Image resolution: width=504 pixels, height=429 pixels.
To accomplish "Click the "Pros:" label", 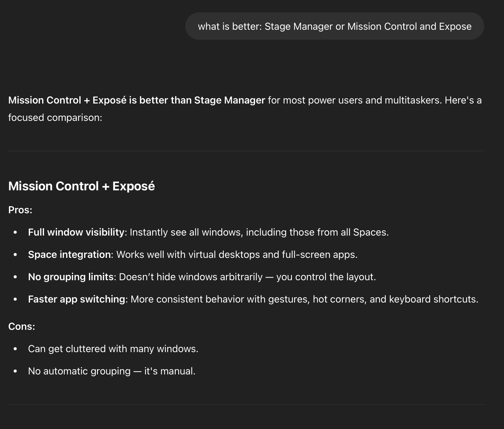I will click(x=20, y=210).
